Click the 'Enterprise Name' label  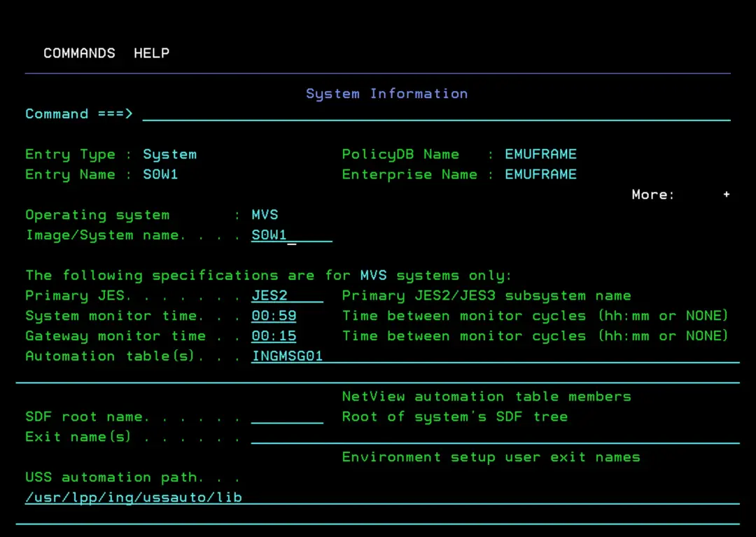409,174
